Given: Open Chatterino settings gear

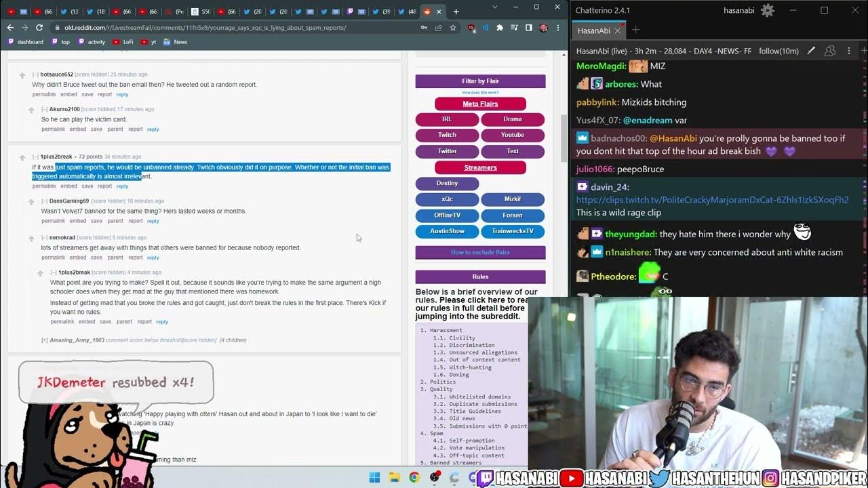Looking at the screenshot, I should 768,10.
